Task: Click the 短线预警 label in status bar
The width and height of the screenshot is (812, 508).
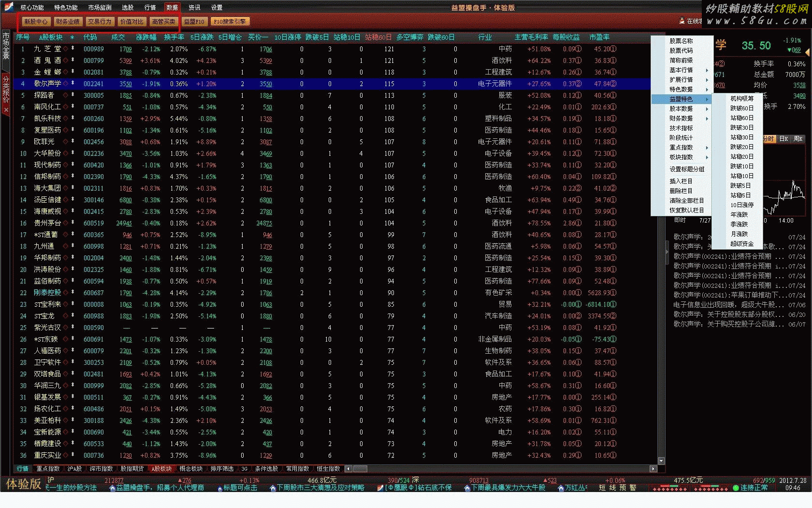Action: (x=617, y=488)
